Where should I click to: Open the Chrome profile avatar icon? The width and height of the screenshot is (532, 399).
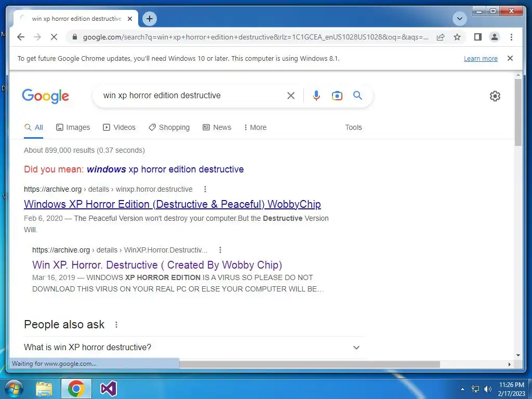[495, 37]
